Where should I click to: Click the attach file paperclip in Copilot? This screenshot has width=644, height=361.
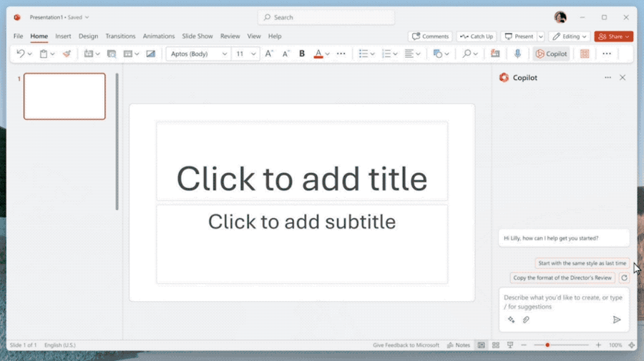(x=526, y=320)
